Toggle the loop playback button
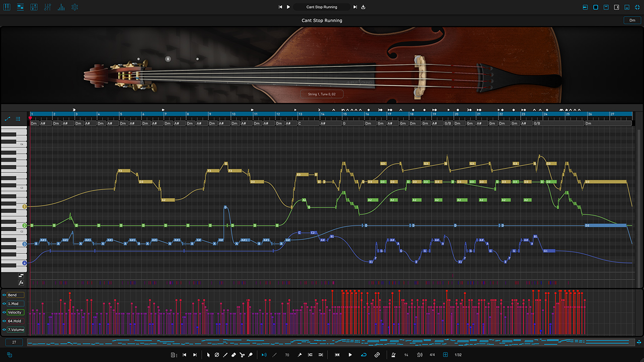644x362 pixels. [x=364, y=355]
